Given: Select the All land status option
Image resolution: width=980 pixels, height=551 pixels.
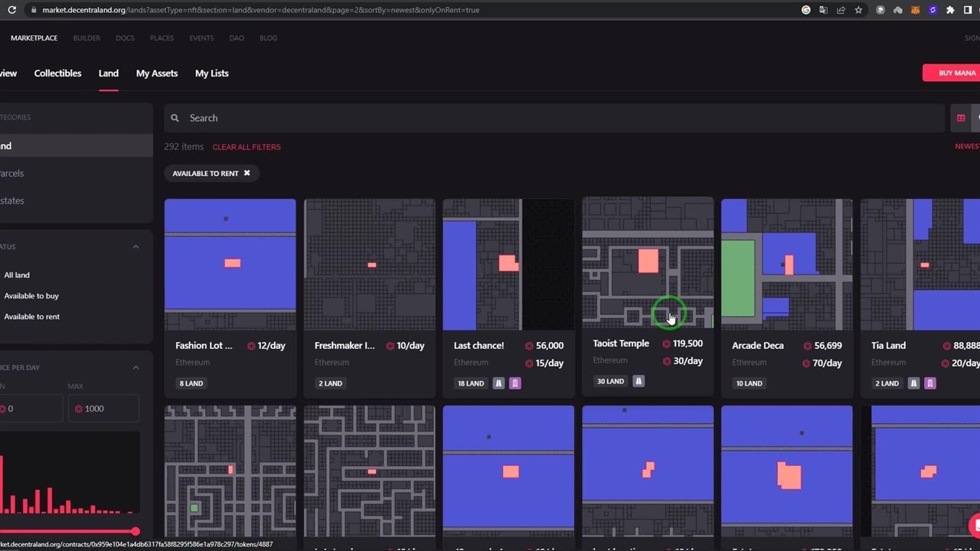Looking at the screenshot, I should [17, 275].
